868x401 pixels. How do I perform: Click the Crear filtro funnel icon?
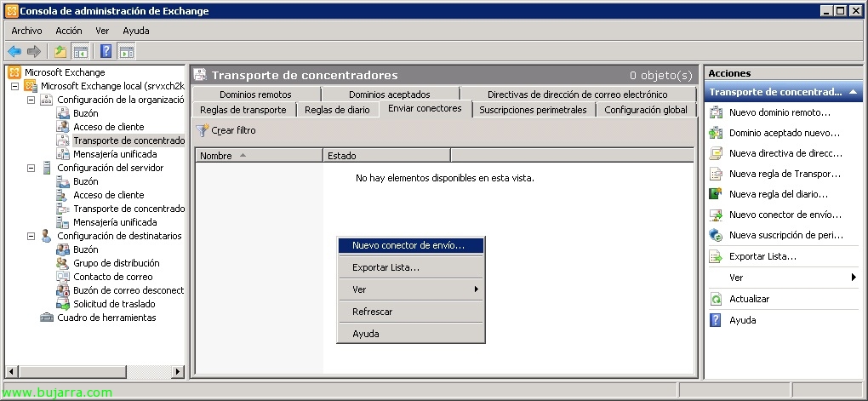tap(203, 131)
